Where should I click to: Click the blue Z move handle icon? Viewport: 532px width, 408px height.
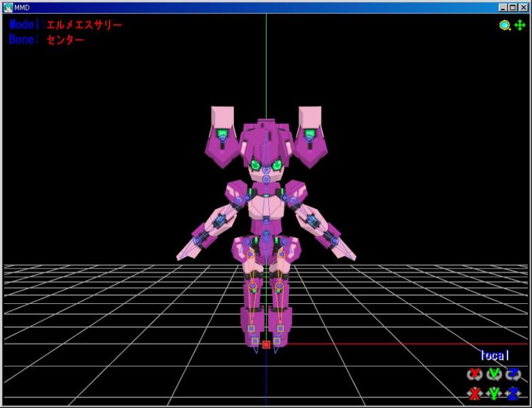(x=513, y=394)
